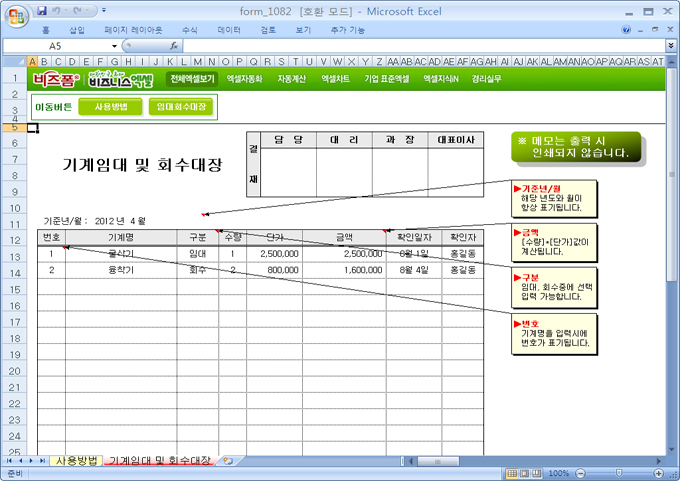
Task: Click the insert function fx icon
Action: [x=174, y=46]
